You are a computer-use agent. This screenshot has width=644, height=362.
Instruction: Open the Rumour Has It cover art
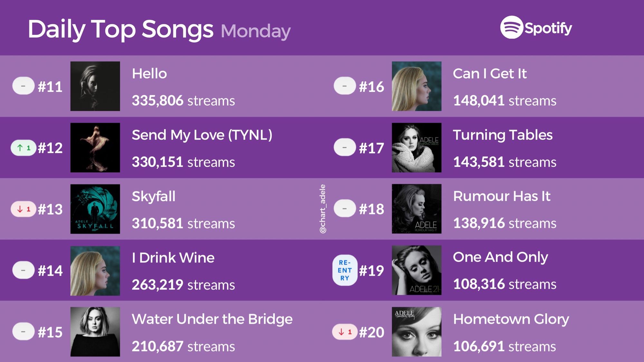click(x=417, y=209)
